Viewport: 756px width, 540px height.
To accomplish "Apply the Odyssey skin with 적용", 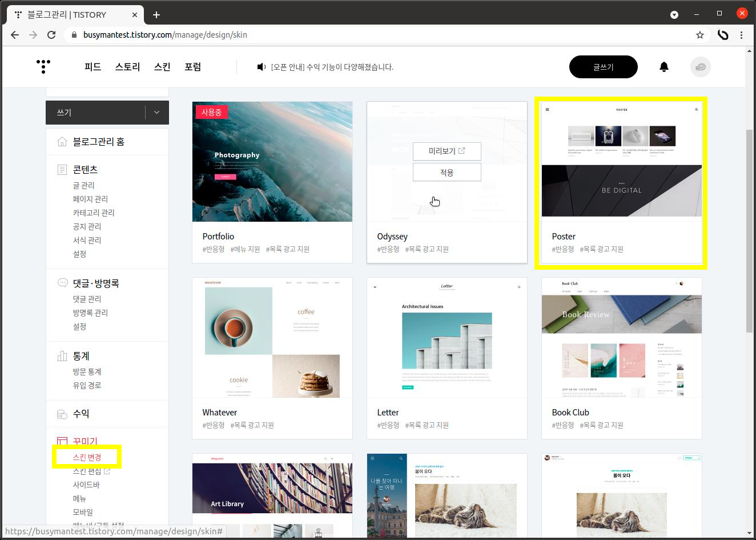I will 447,172.
